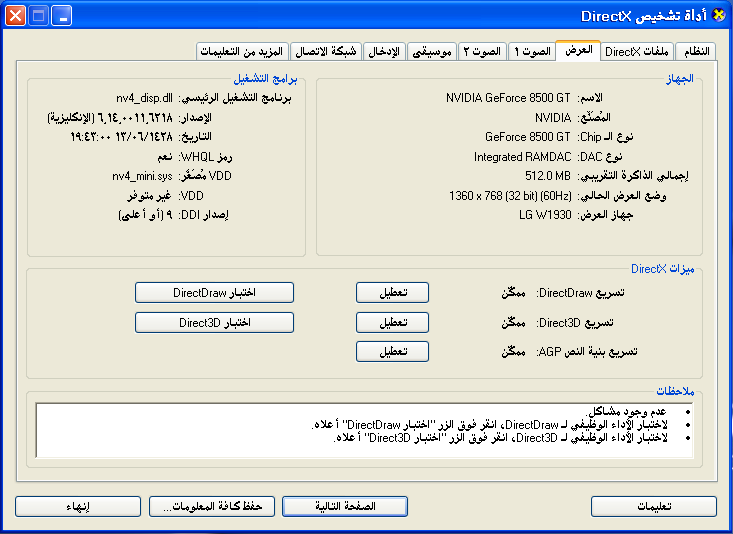The height and width of the screenshot is (534, 733).
Task: Disable AGP texture acceleration with تعطيل button
Action: pyautogui.click(x=392, y=352)
